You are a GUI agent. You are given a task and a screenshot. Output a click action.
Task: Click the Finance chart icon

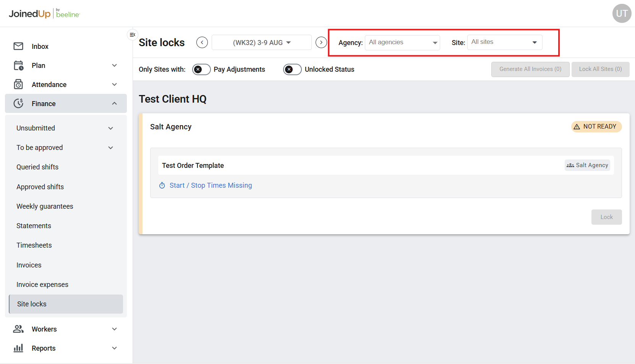point(18,103)
